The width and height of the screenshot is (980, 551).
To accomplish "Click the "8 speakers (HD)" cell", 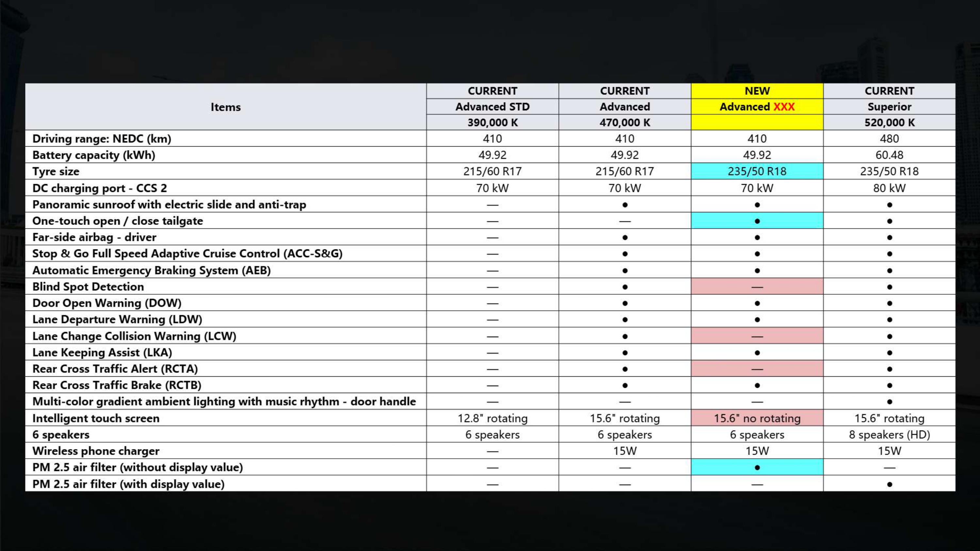I will [889, 435].
